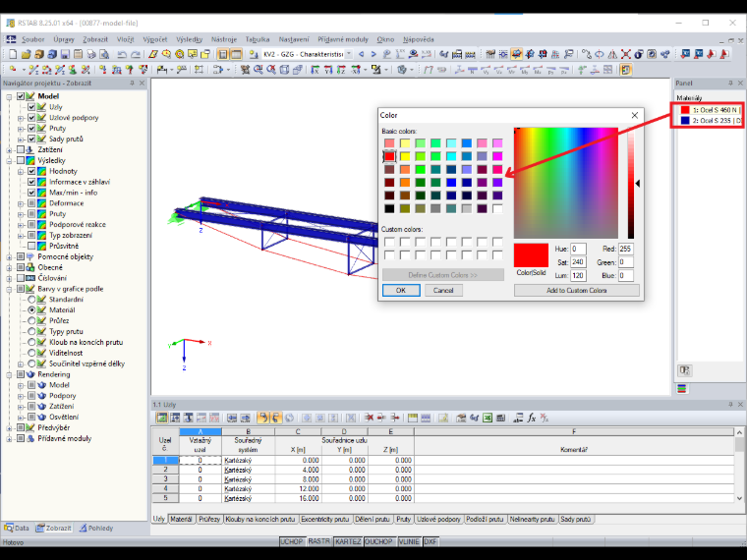Close the Color dialog with X
Image resolution: width=747 pixels, height=560 pixels.
tap(635, 115)
